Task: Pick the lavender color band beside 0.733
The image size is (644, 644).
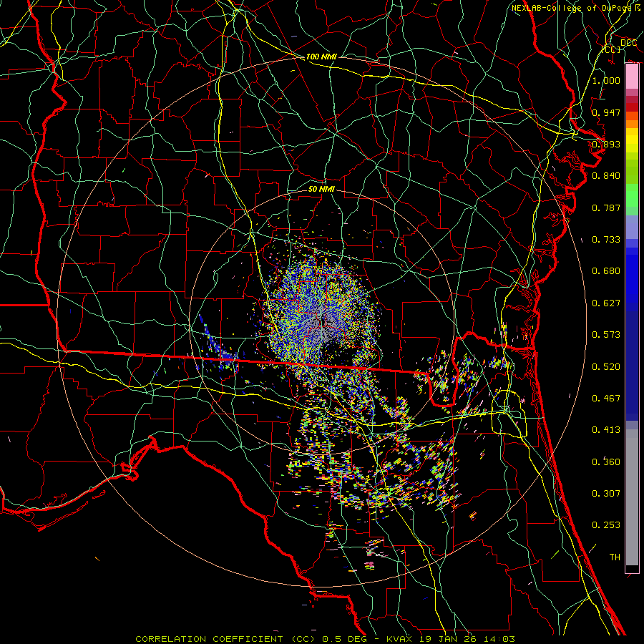Action: point(632,227)
